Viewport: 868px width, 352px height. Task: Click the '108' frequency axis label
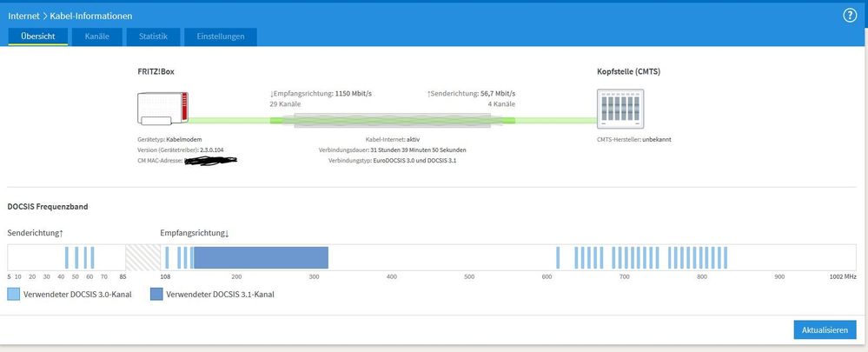point(165,276)
